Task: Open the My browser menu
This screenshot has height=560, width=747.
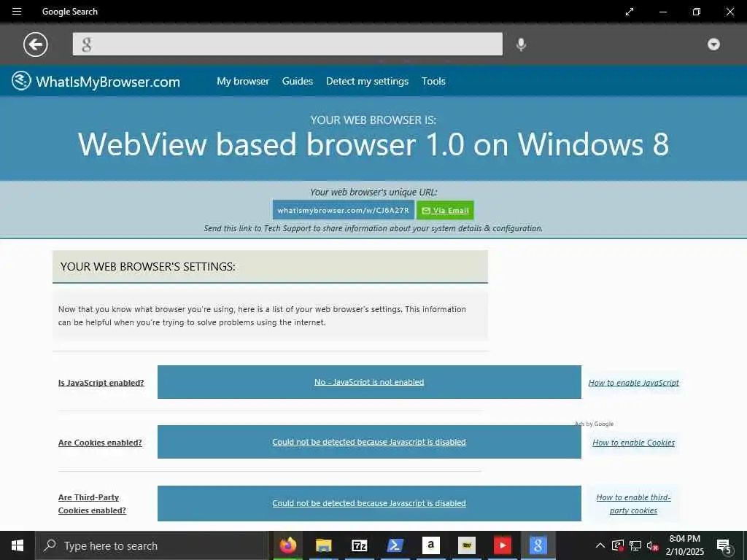Action: [x=243, y=82]
